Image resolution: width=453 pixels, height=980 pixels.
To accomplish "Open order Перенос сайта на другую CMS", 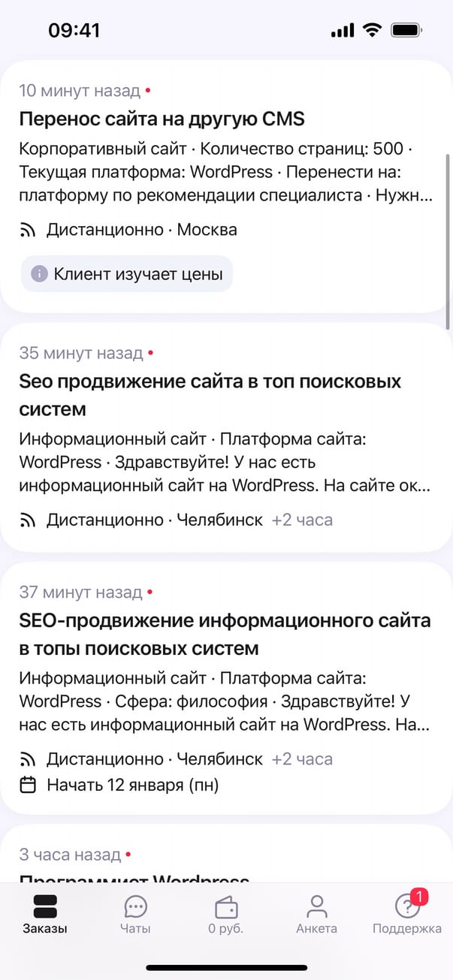I will [x=162, y=119].
